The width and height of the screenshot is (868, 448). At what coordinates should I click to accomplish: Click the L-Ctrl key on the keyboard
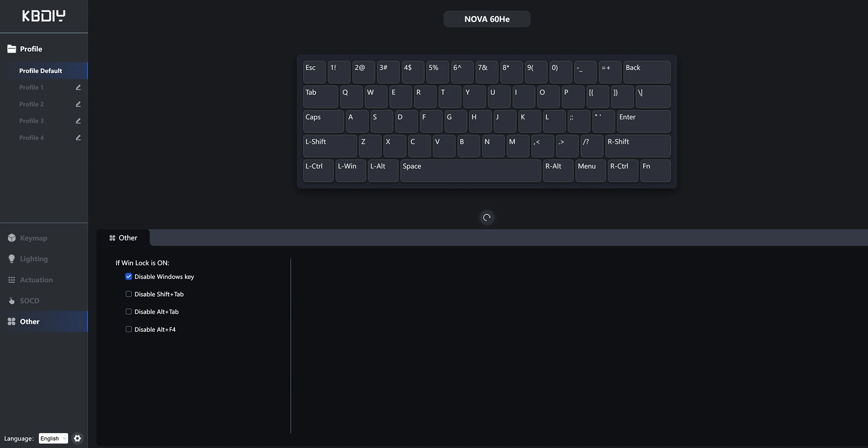318,171
